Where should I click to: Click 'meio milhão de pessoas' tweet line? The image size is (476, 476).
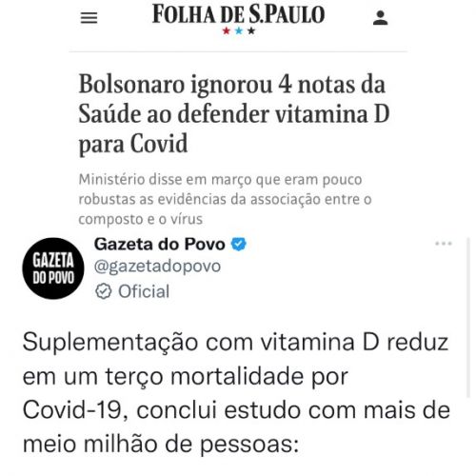tap(161, 444)
